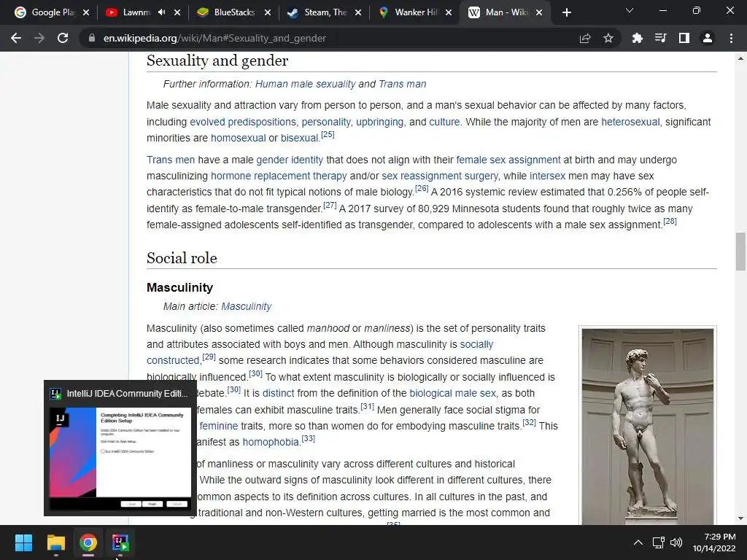Close the Google Play tab

click(x=86, y=12)
